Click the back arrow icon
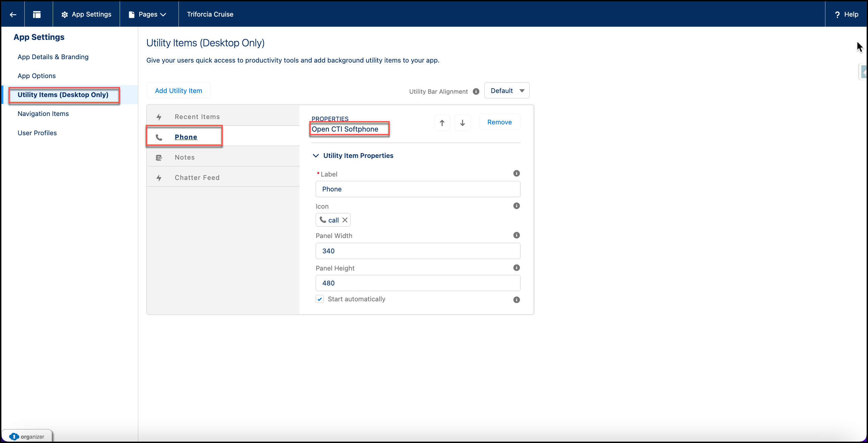Screen dimensions: 868x443 13,14
